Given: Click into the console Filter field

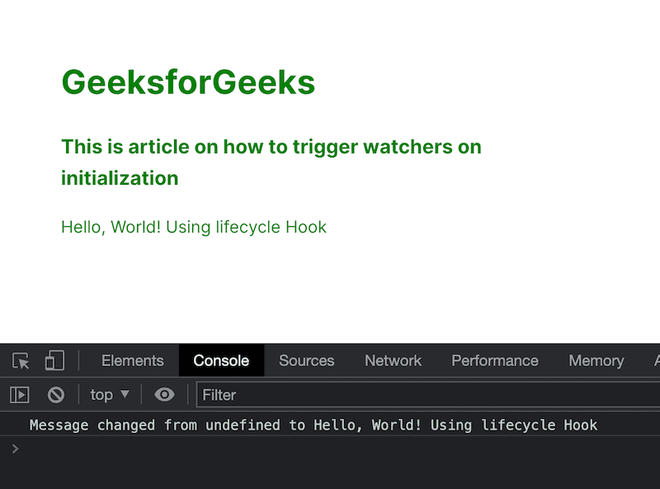Looking at the screenshot, I should 420,395.
